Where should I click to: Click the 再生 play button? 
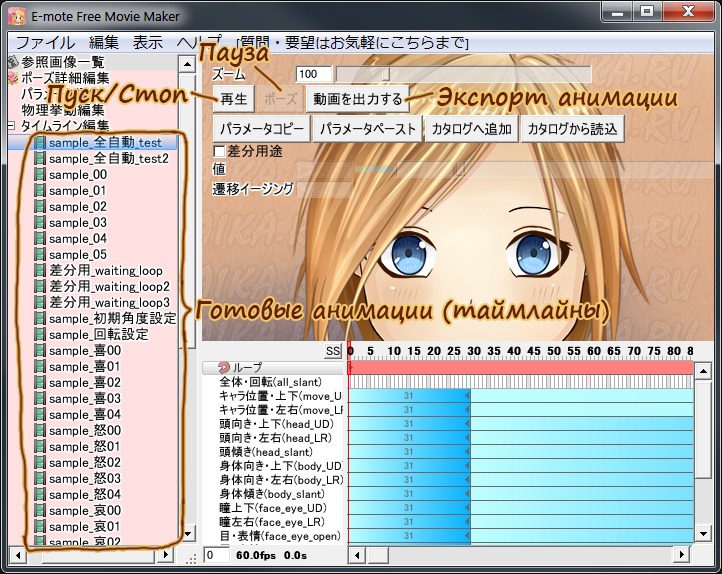(233, 99)
